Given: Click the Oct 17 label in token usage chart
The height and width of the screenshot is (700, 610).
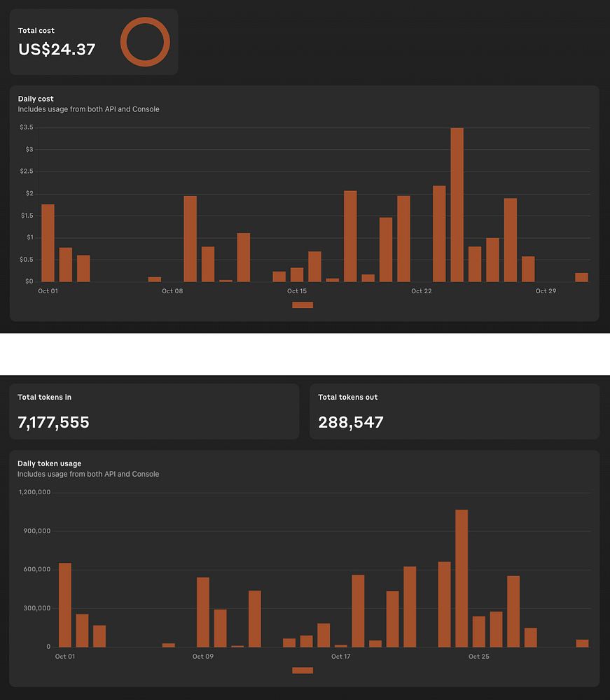Looking at the screenshot, I should click(x=341, y=657).
